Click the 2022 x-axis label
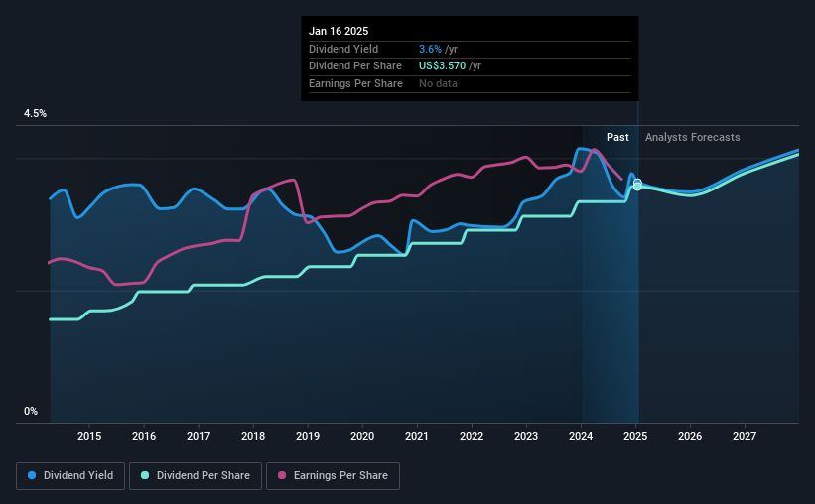Image resolution: width=815 pixels, height=504 pixels. click(x=472, y=436)
